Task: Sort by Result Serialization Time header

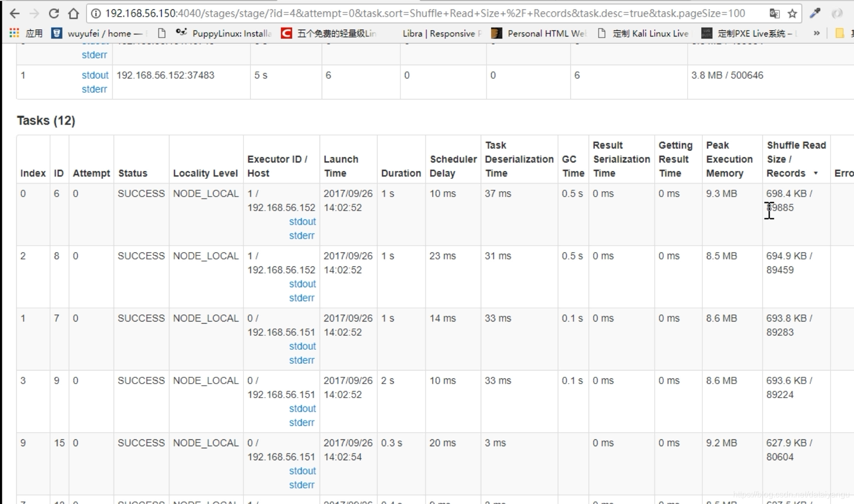Action: coord(621,159)
